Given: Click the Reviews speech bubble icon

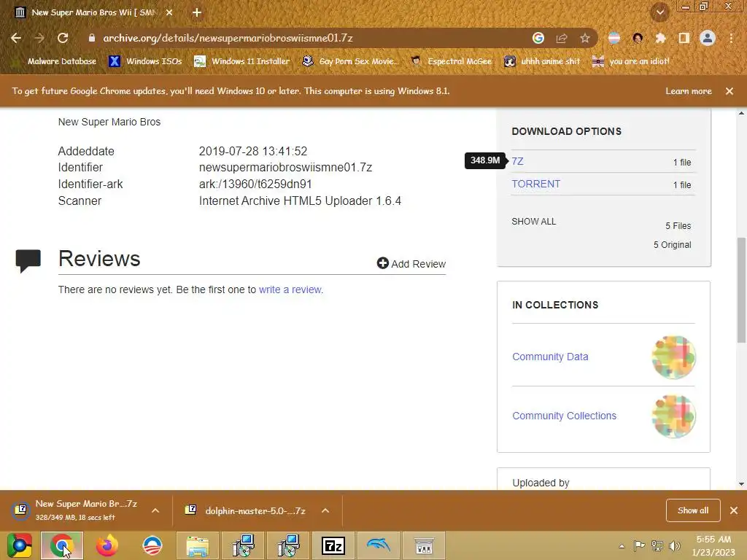Looking at the screenshot, I should click(x=28, y=260).
